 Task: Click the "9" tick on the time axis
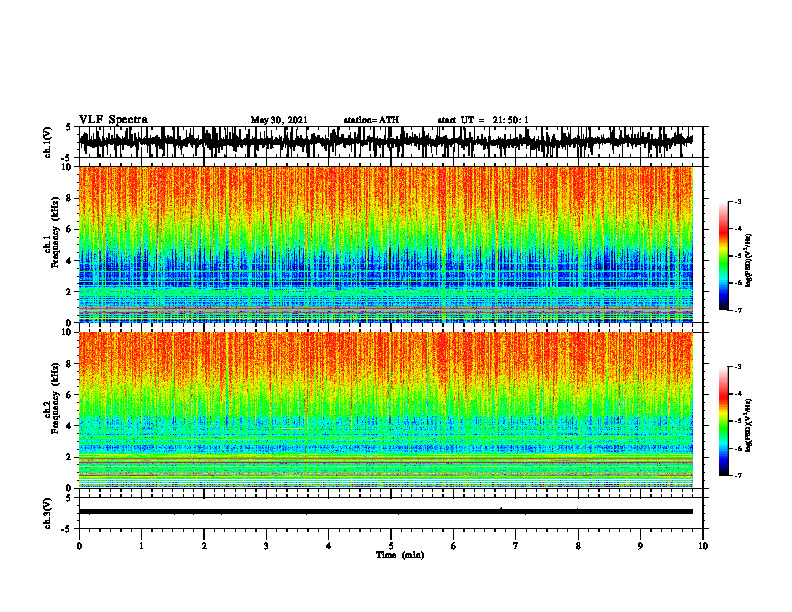click(x=640, y=546)
